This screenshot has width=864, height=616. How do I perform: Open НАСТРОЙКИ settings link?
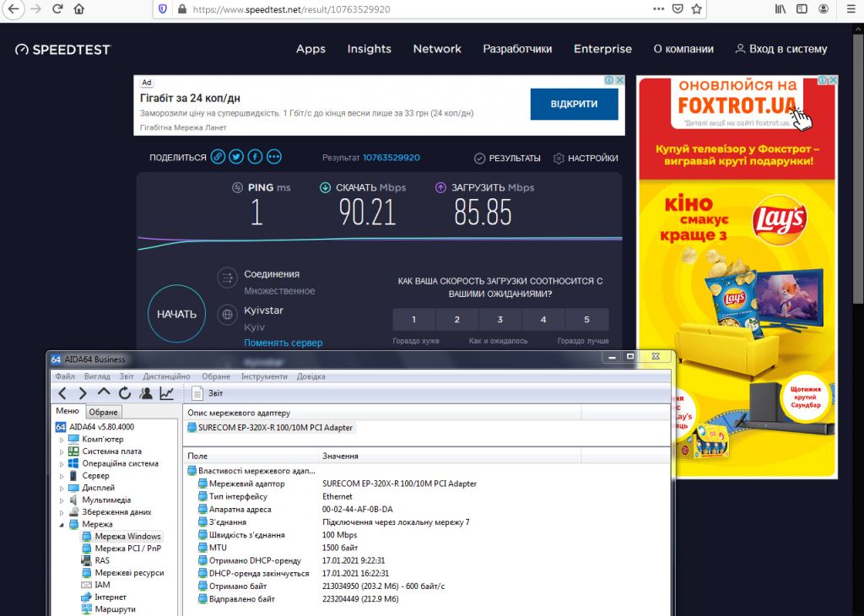pos(586,158)
